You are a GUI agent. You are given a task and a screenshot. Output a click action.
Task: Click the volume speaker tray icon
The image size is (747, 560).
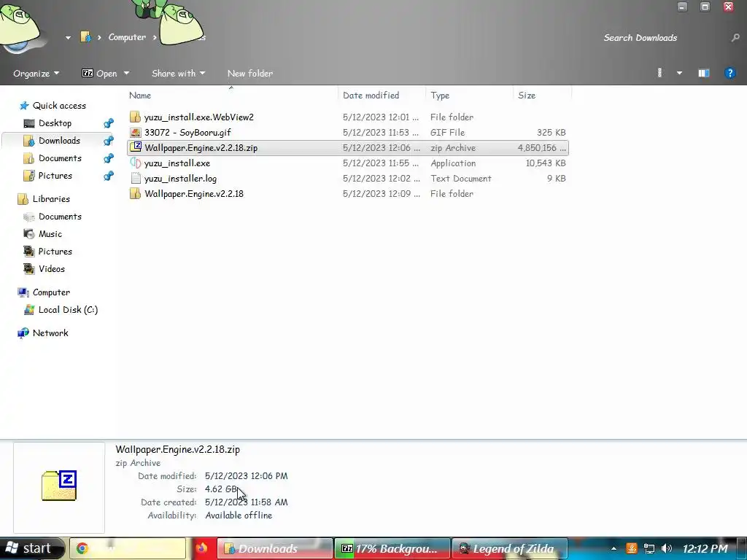coord(667,548)
